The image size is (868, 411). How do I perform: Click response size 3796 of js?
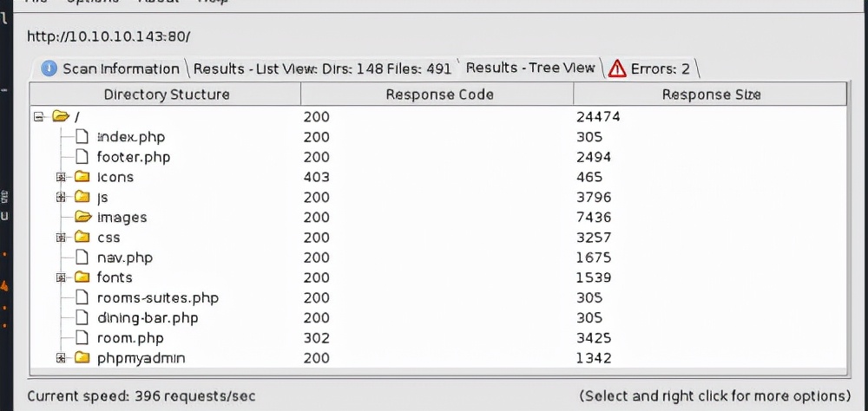[x=594, y=198]
